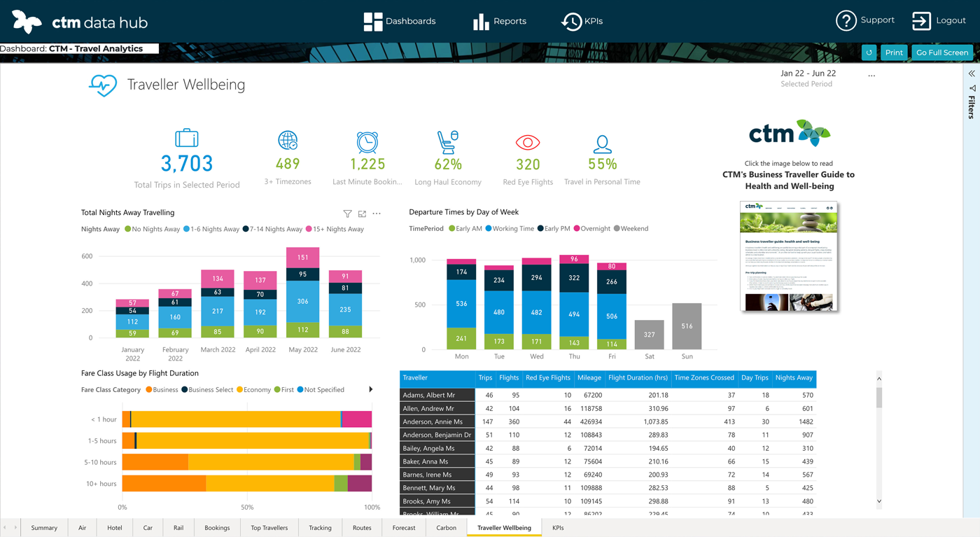980x537 pixels.
Task: Click the Red Eye Flights eye icon
Action: 528,143
